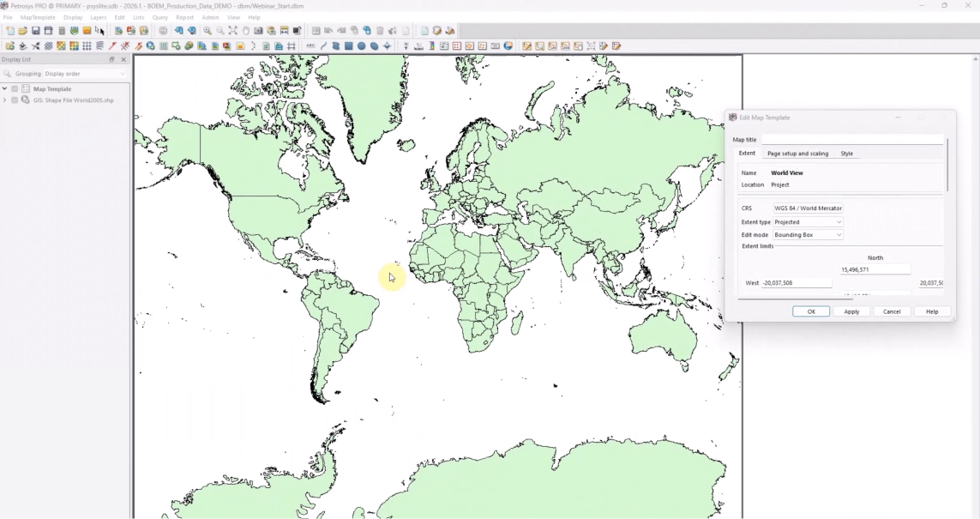Click the globe icon in second toolbar row
The width and height of the screenshot is (980, 519).
tap(151, 46)
